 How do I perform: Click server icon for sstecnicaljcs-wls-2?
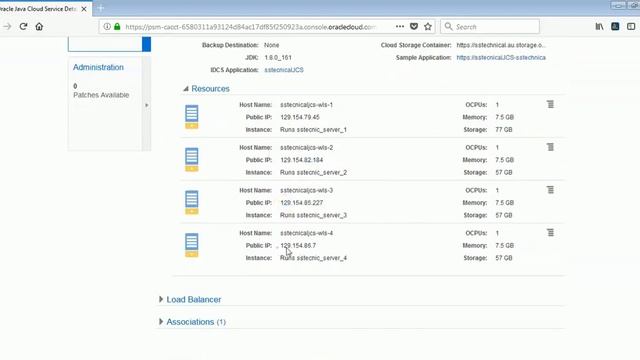191,160
